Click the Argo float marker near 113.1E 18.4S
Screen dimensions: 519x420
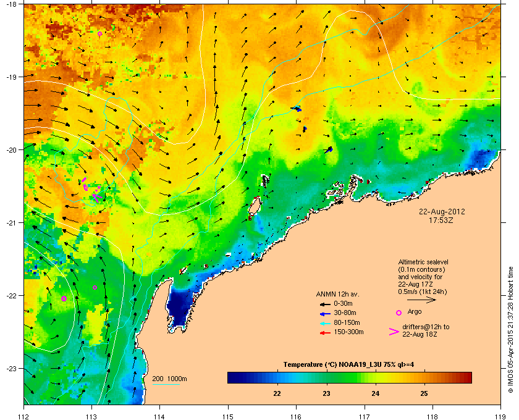tap(99, 34)
